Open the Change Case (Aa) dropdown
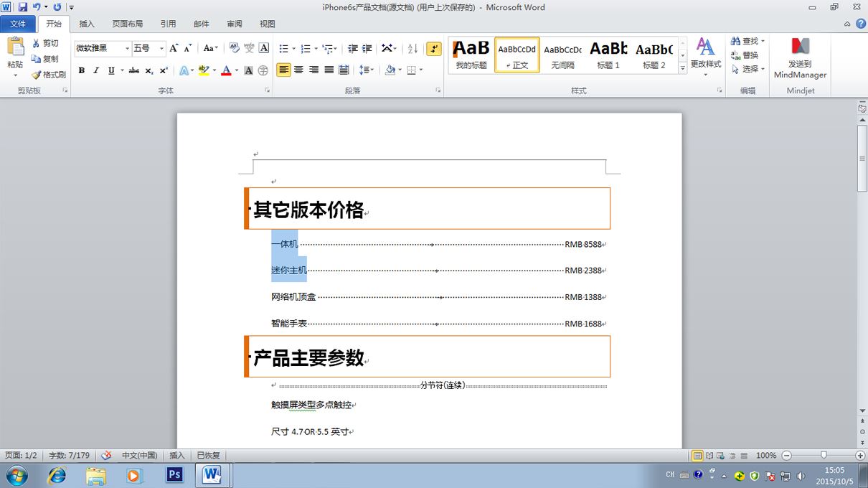 210,48
